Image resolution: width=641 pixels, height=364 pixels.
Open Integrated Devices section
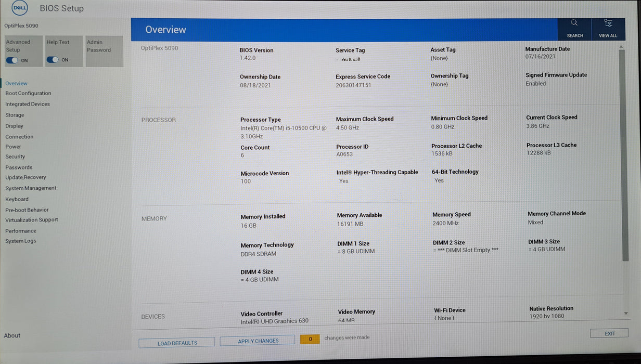pyautogui.click(x=28, y=104)
